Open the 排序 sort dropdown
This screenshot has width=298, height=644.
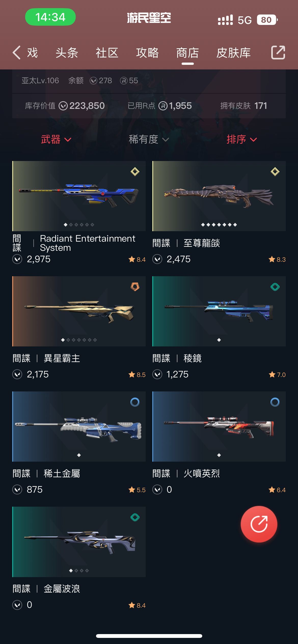(x=242, y=139)
